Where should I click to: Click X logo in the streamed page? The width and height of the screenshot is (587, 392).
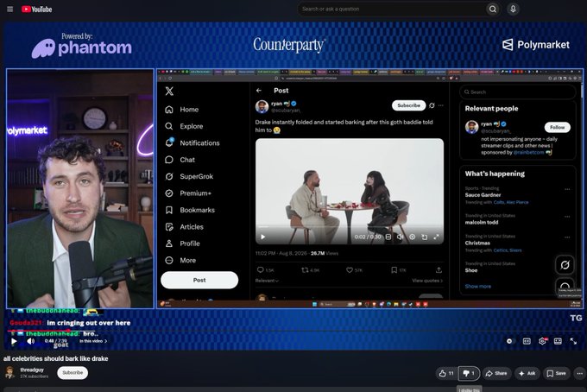(169, 91)
